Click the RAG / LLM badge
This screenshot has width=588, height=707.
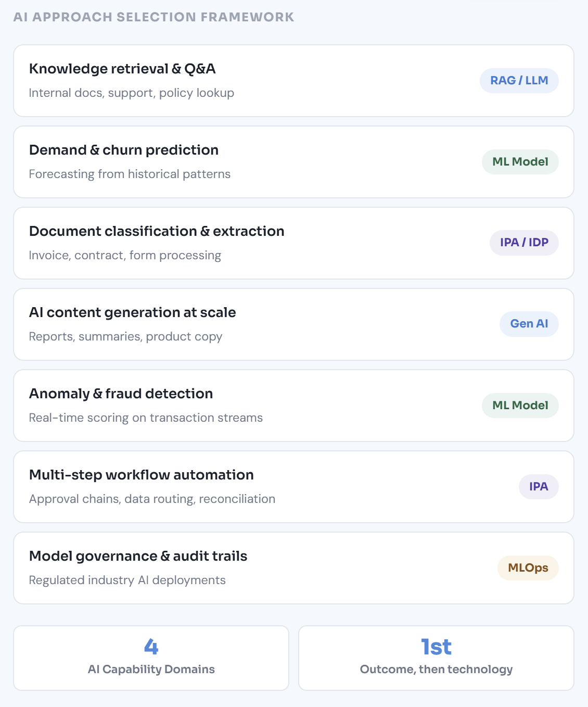click(x=519, y=81)
